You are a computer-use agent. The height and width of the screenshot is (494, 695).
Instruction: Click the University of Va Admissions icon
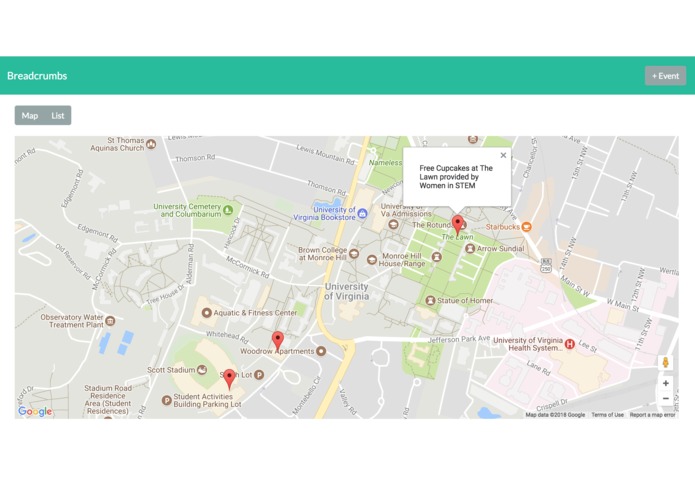tap(393, 225)
